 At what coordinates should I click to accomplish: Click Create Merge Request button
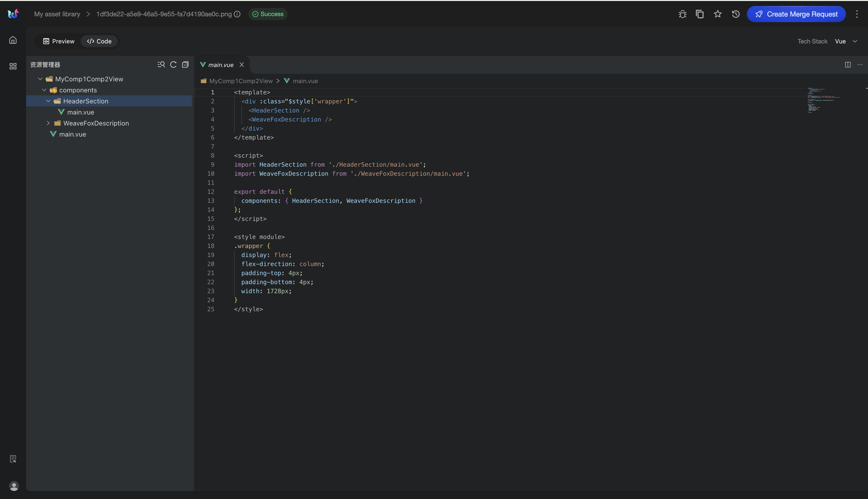(796, 14)
